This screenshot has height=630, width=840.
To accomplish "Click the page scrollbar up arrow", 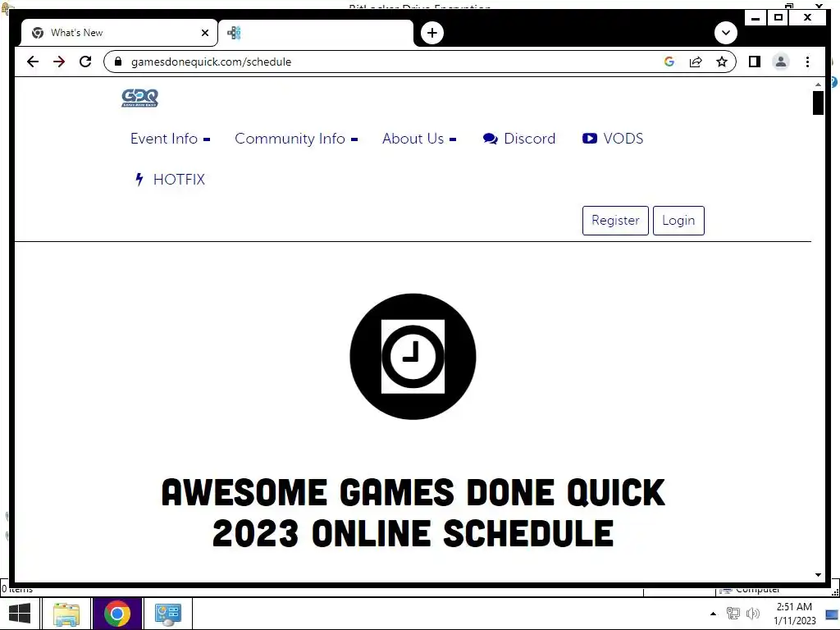I will pyautogui.click(x=818, y=84).
